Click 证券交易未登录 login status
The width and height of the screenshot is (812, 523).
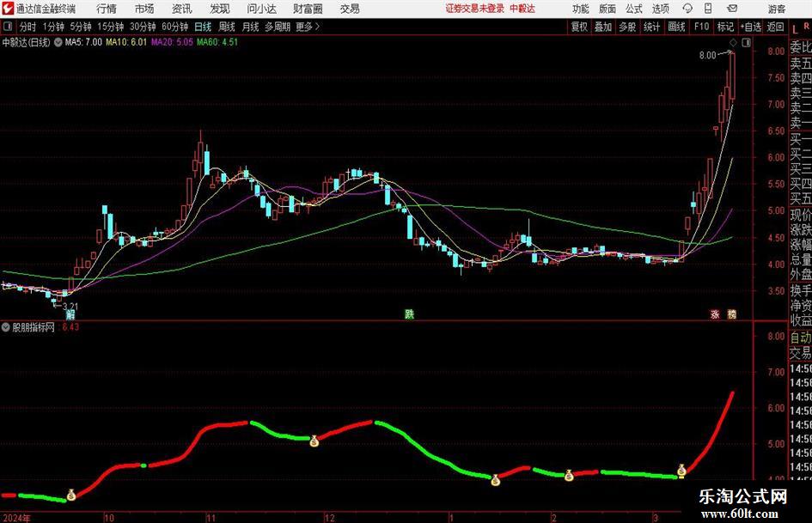click(x=474, y=9)
